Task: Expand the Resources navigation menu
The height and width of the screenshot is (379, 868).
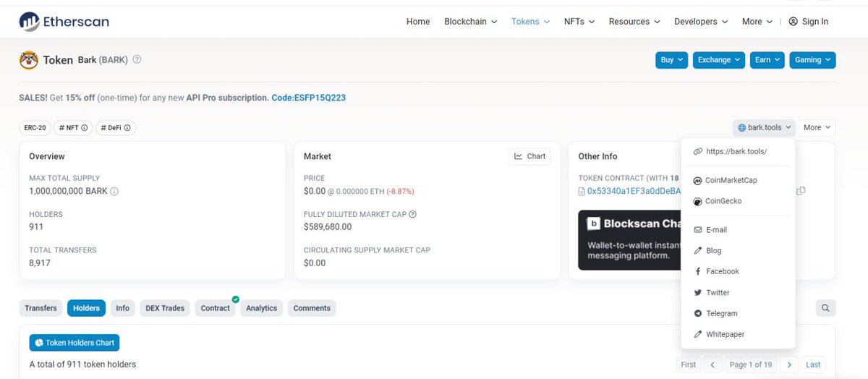Action: pos(634,22)
